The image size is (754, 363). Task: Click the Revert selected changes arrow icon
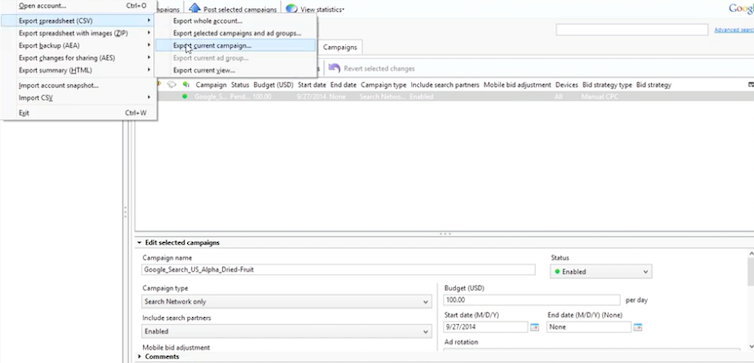pos(334,68)
